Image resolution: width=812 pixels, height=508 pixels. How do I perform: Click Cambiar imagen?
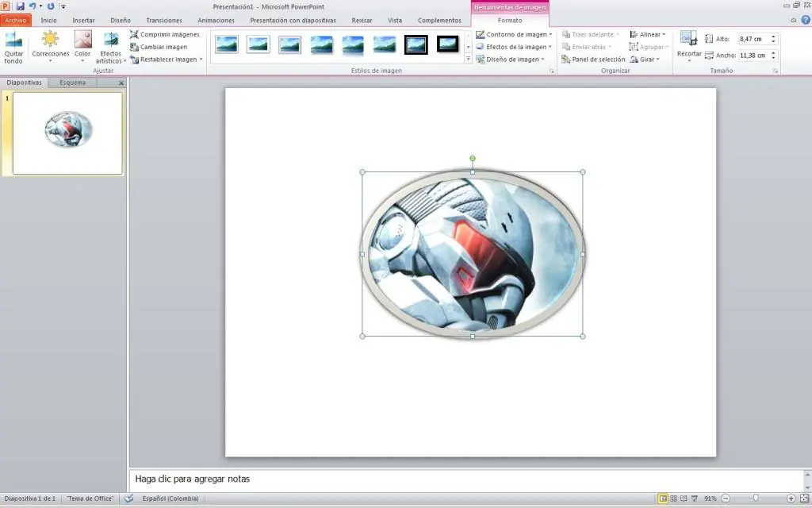[159, 47]
